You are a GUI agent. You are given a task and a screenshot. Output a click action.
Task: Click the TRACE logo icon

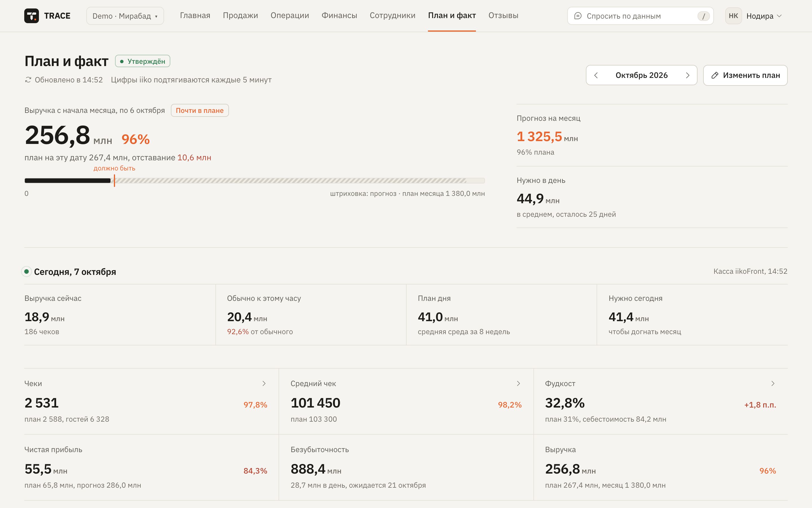[x=31, y=16]
